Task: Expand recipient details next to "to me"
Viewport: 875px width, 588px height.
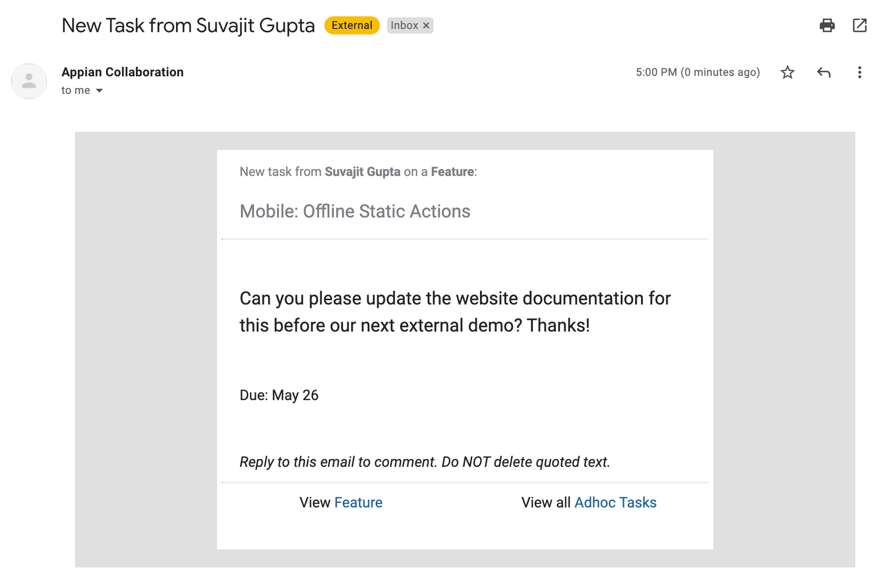Action: pyautogui.click(x=99, y=90)
